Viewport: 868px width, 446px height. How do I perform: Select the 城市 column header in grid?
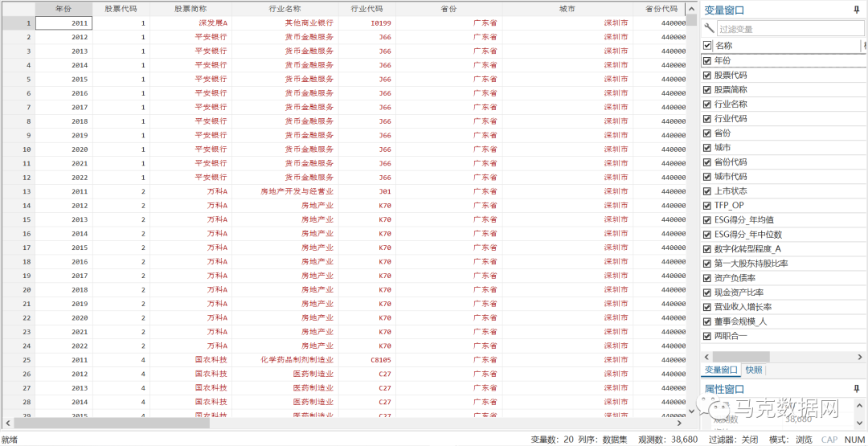tap(567, 9)
